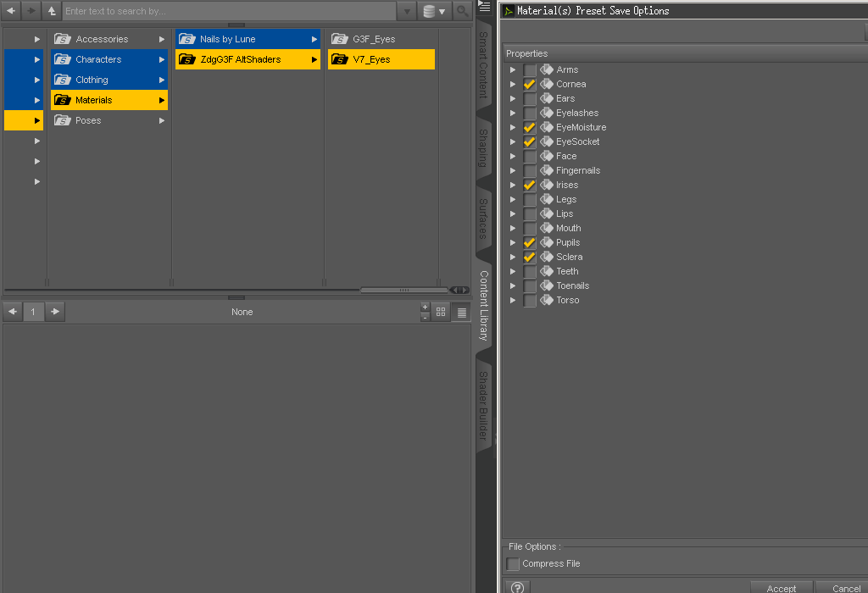
Task: Click the Teeth surface icon
Action: [x=547, y=271]
